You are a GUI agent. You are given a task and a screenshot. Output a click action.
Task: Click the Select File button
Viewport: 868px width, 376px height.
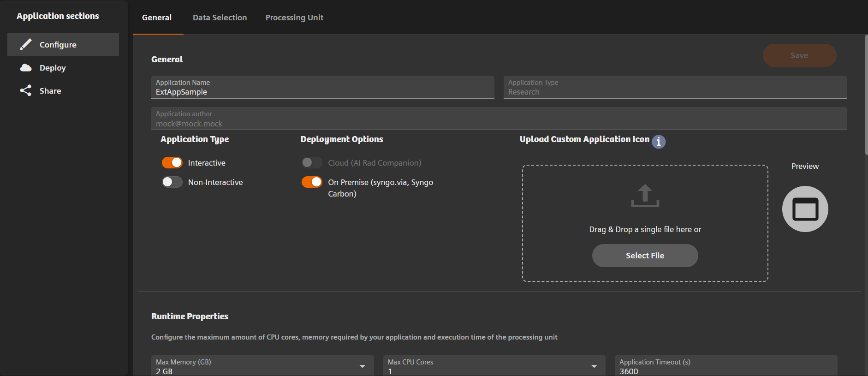pyautogui.click(x=645, y=256)
